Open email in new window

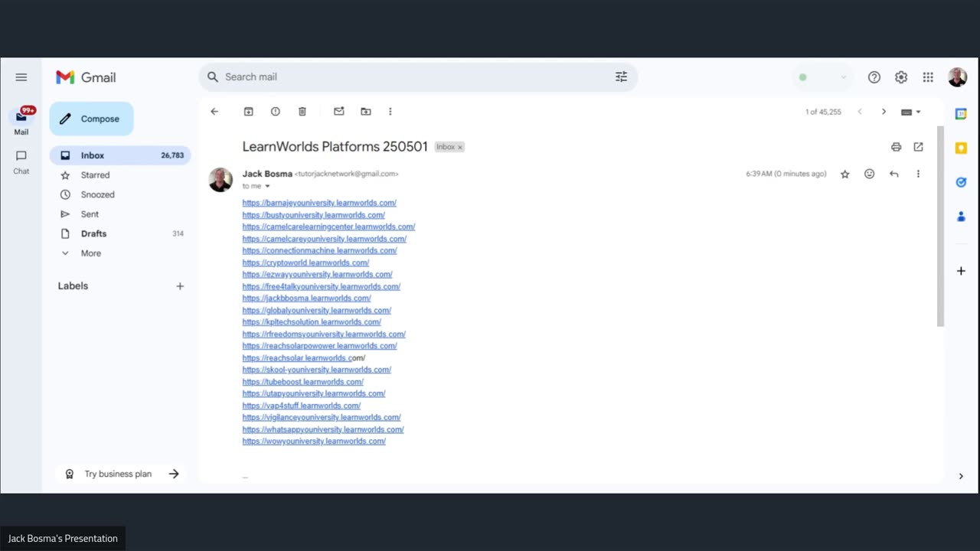[918, 147]
